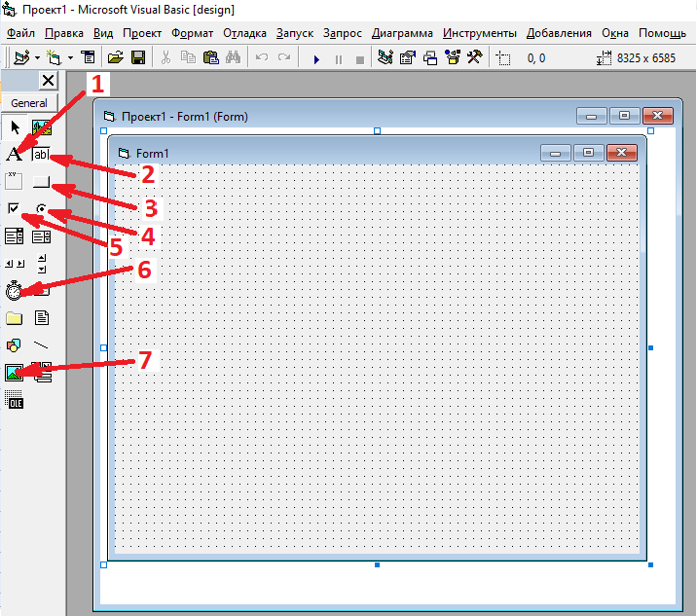This screenshot has width=697, height=616.
Task: Click the Cut scissors icon
Action: tap(165, 57)
